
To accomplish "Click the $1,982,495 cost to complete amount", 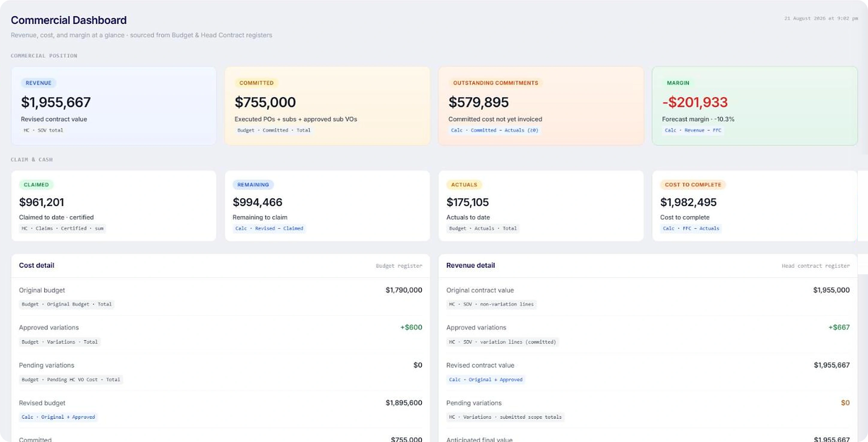I will (688, 202).
